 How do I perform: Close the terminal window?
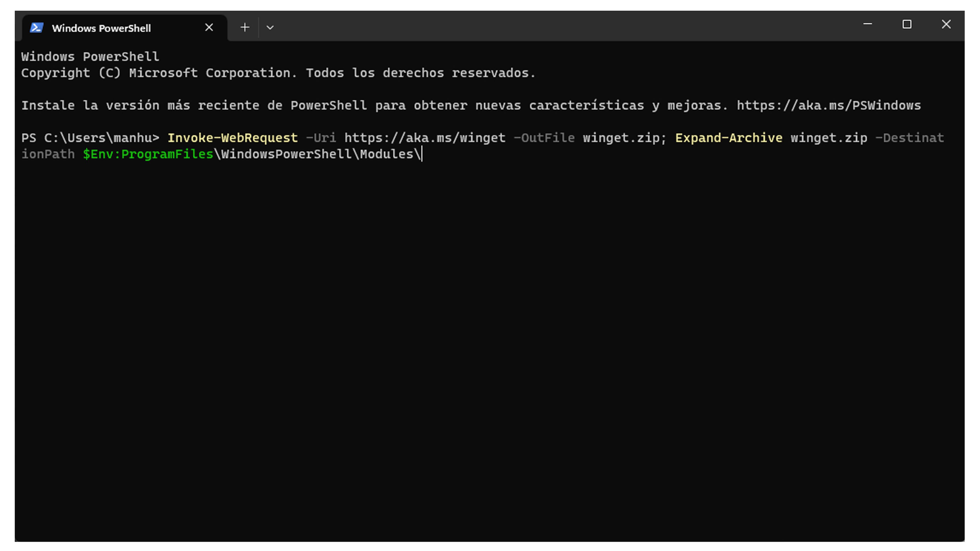tap(946, 24)
